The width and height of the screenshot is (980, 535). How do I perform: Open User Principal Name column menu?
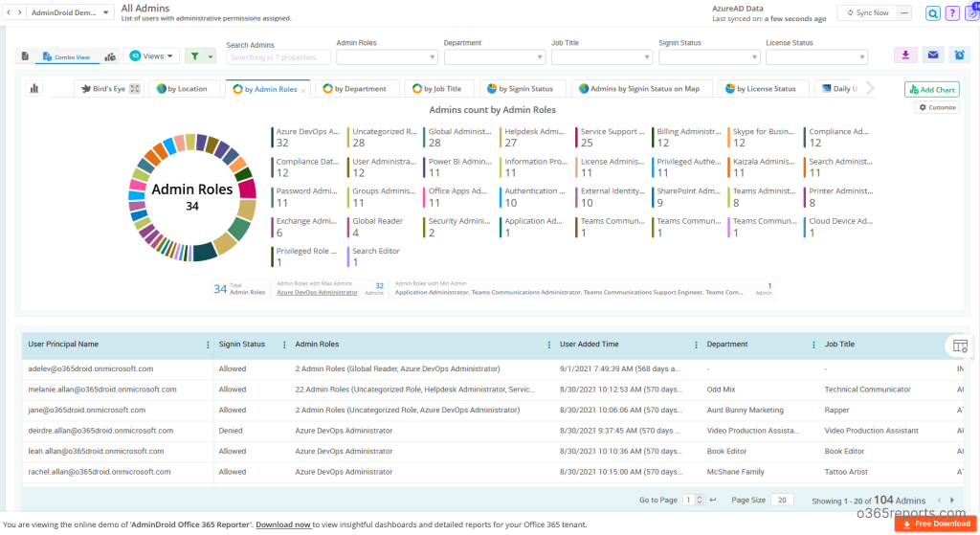pyautogui.click(x=208, y=345)
